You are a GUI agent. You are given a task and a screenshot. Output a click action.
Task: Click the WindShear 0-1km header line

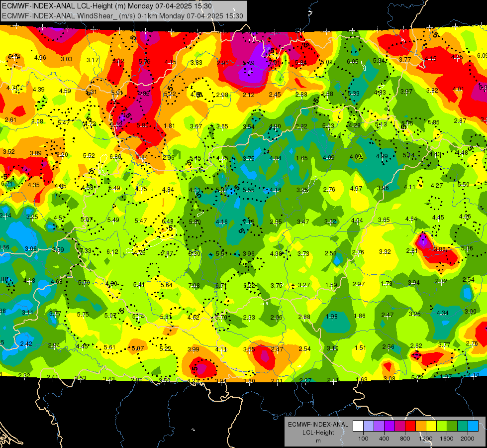(x=122, y=16)
